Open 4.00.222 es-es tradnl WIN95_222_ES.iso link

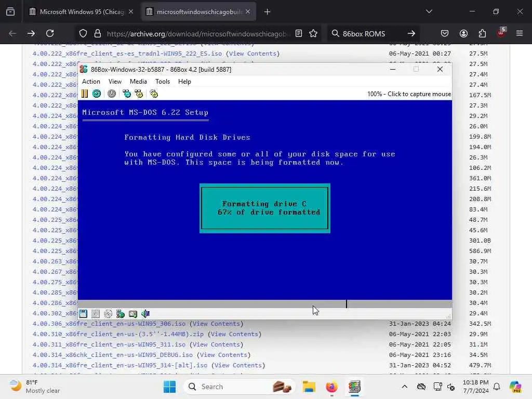tap(127, 54)
